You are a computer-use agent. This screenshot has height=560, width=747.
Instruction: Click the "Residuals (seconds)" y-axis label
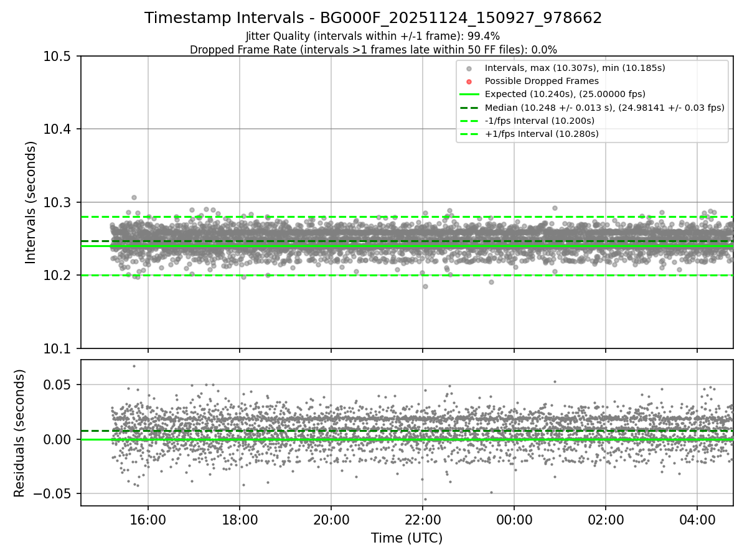pos(20,433)
